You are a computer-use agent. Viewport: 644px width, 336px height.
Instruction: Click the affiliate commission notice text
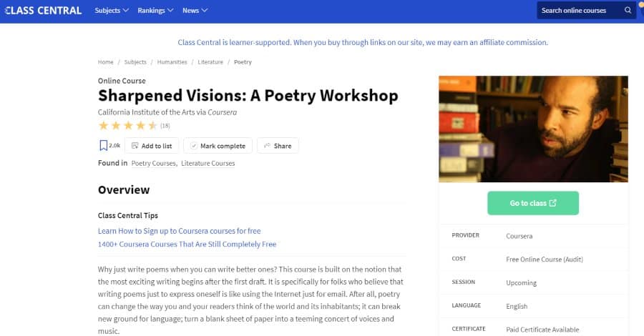point(363,42)
